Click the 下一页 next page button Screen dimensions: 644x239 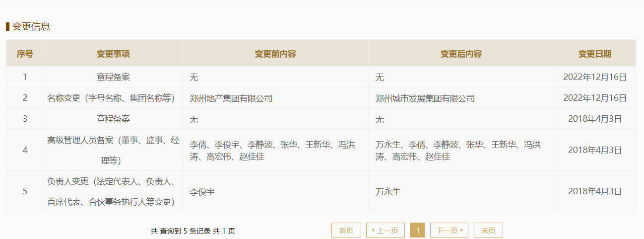pyautogui.click(x=450, y=230)
